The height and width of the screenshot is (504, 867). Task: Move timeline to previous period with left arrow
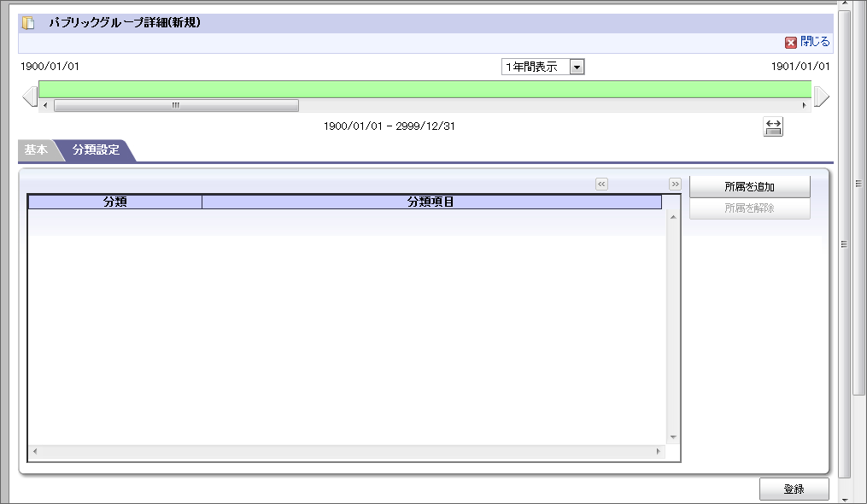(30, 97)
